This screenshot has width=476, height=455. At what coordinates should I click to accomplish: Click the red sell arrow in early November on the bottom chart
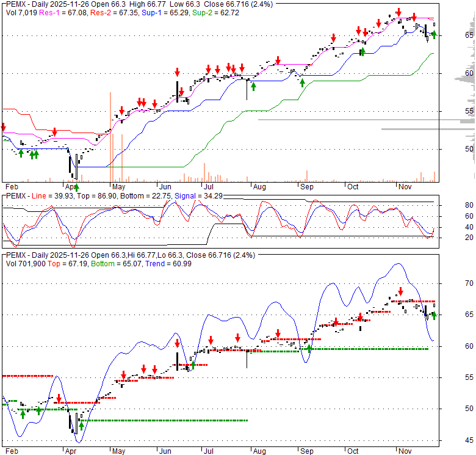pyautogui.click(x=401, y=291)
